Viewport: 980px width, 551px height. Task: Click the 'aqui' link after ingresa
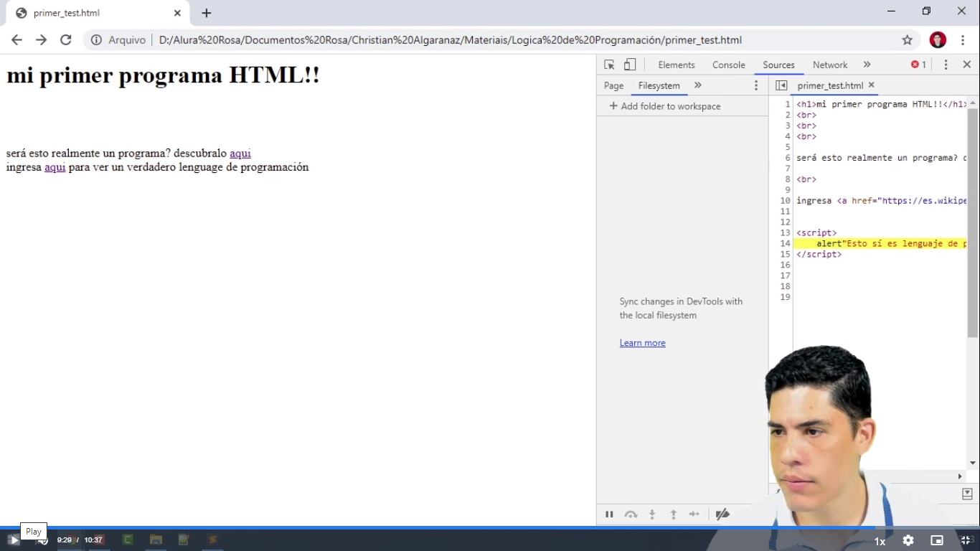click(x=55, y=167)
